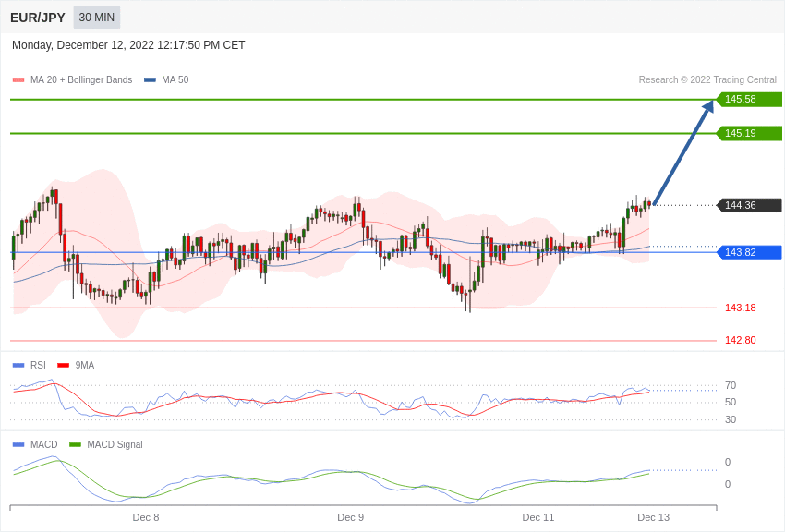Click the red 143.18 support level label
Screen dimensions: 785x532
pyautogui.click(x=740, y=308)
